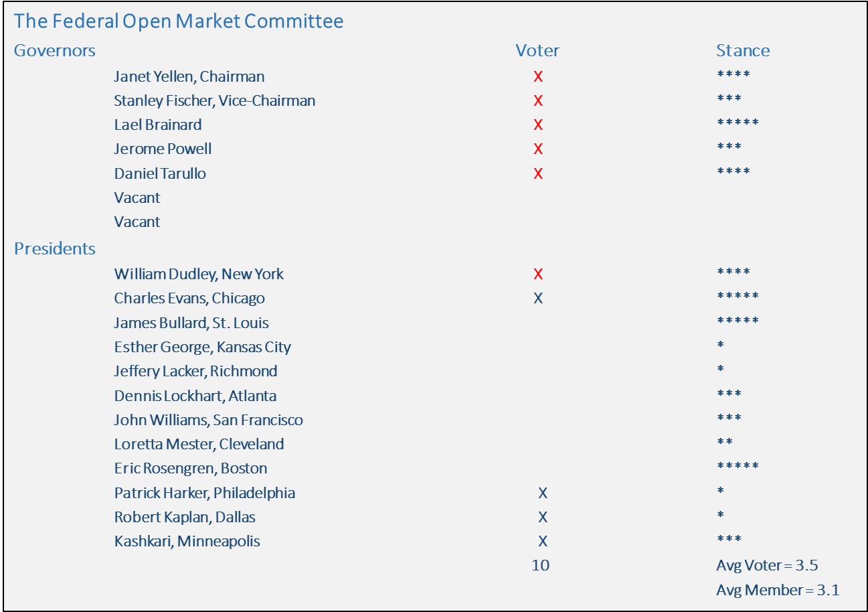Click the blue X for Charles Evans
This screenshot has height=612, width=868.
(538, 299)
